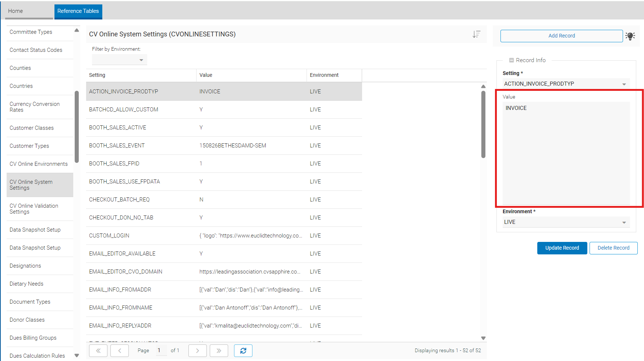Collapse the Record Info section
644x361 pixels.
coord(512,60)
